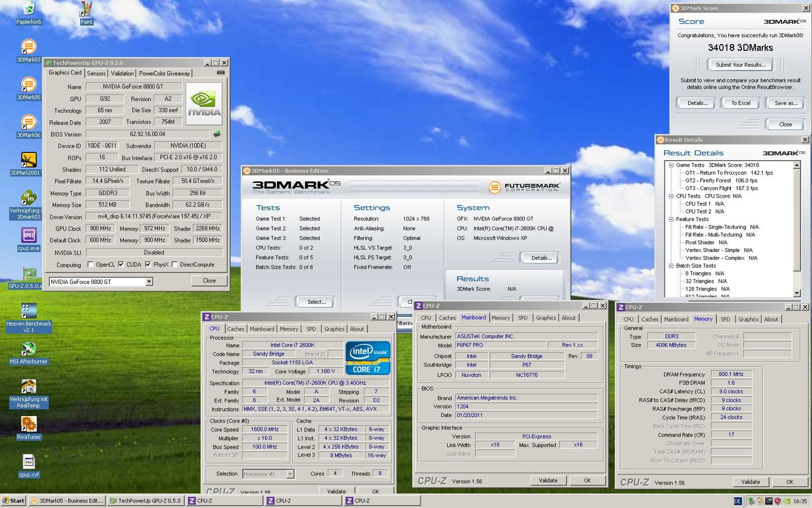Click To Excel button
The height and width of the screenshot is (508, 812).
[x=740, y=103]
